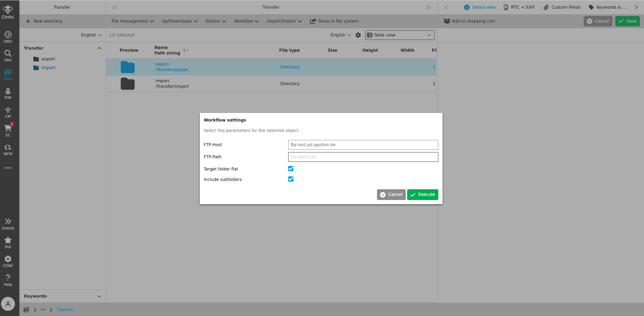Cancel the Workflow settings dialog

[391, 194]
